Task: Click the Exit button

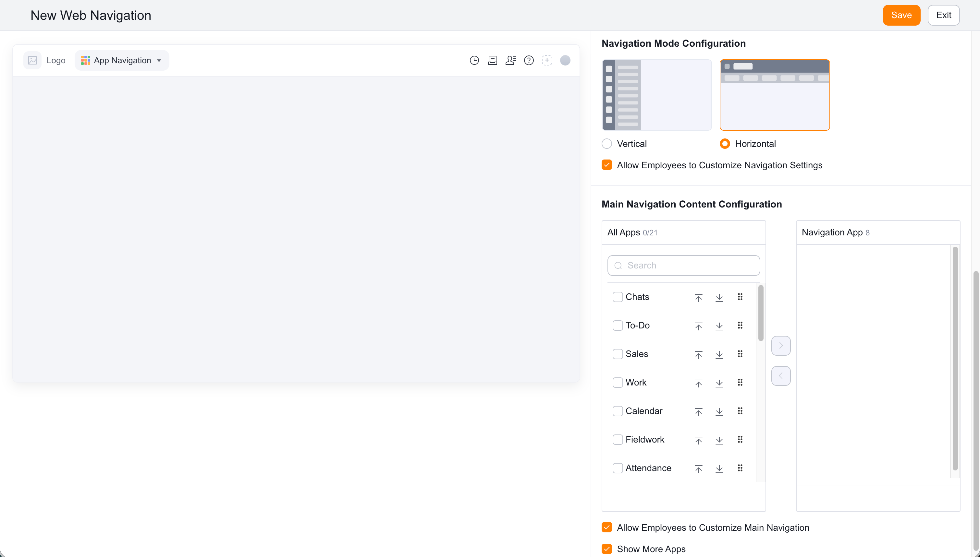Action: point(944,15)
